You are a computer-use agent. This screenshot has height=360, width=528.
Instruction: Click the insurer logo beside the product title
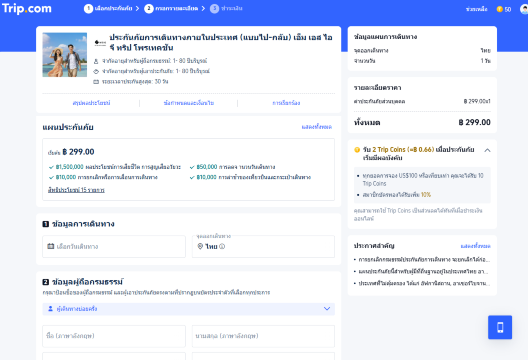pos(100,43)
